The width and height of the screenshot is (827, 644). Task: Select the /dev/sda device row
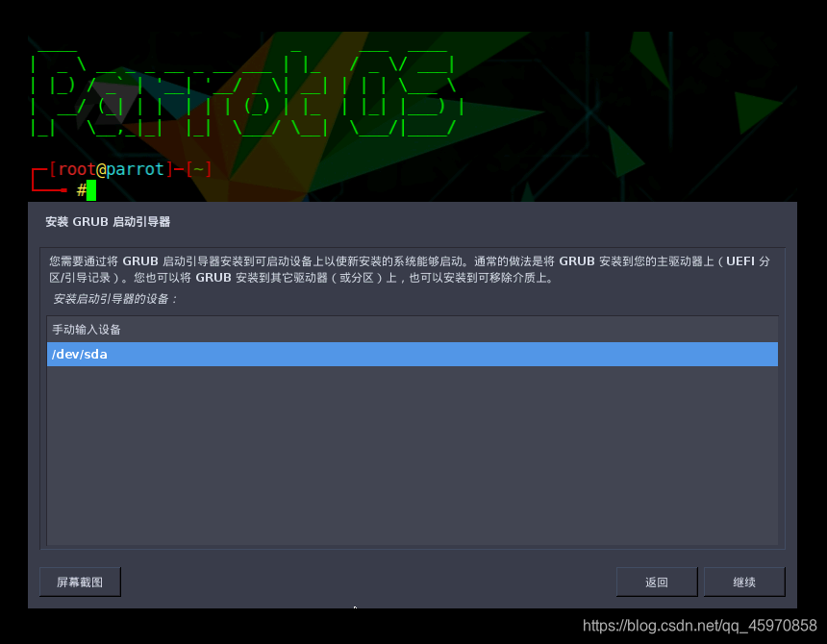413,354
